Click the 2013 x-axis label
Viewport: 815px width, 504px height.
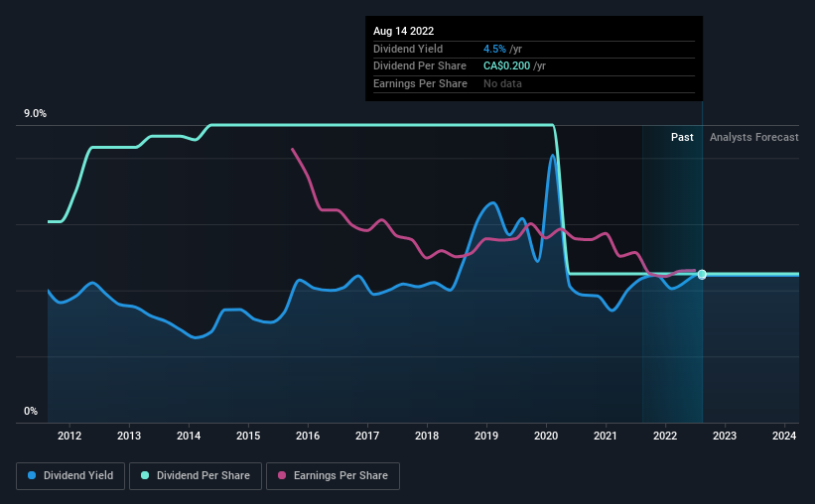point(129,436)
